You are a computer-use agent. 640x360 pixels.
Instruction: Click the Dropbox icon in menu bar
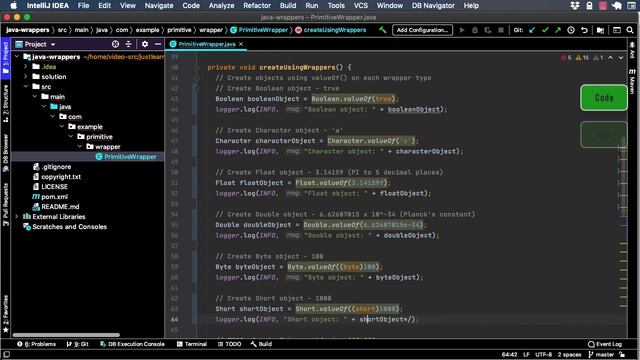[575, 6]
